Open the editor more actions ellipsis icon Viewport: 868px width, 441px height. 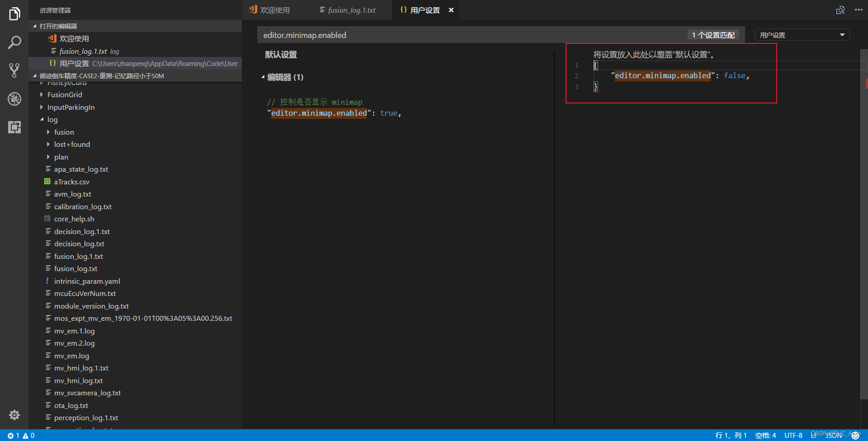(x=859, y=9)
